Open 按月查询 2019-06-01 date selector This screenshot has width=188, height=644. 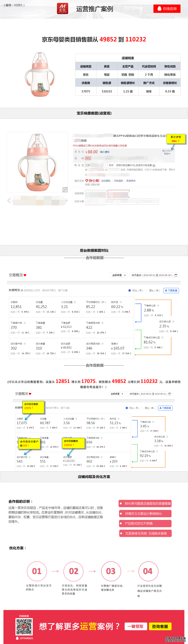(154, 275)
